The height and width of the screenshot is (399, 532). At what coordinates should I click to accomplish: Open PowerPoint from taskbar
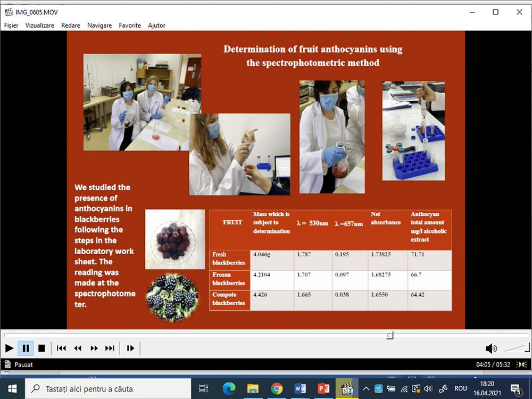pyautogui.click(x=324, y=389)
